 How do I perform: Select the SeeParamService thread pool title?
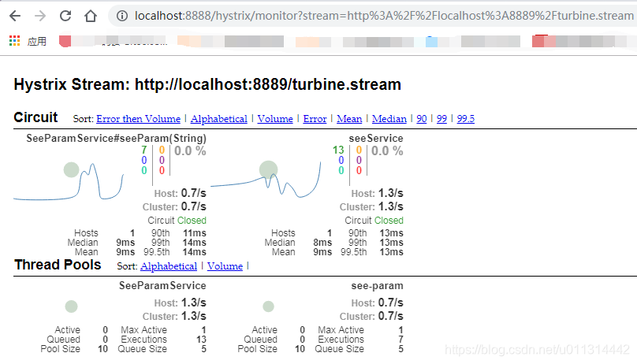162,286
